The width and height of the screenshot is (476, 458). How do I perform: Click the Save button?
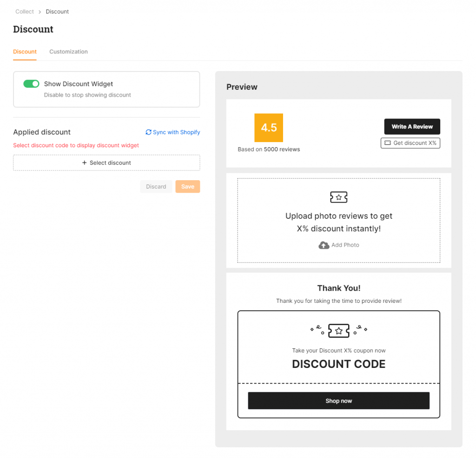click(x=188, y=187)
